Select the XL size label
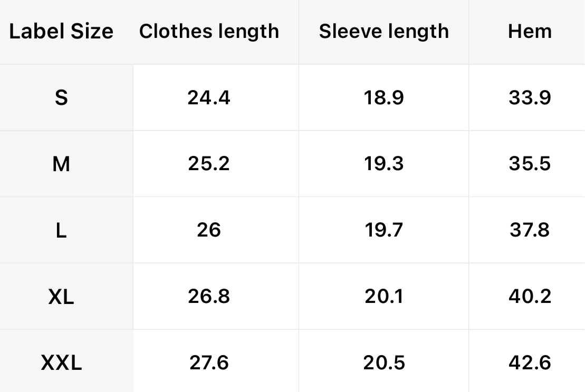This screenshot has width=585, height=392. [x=61, y=297]
